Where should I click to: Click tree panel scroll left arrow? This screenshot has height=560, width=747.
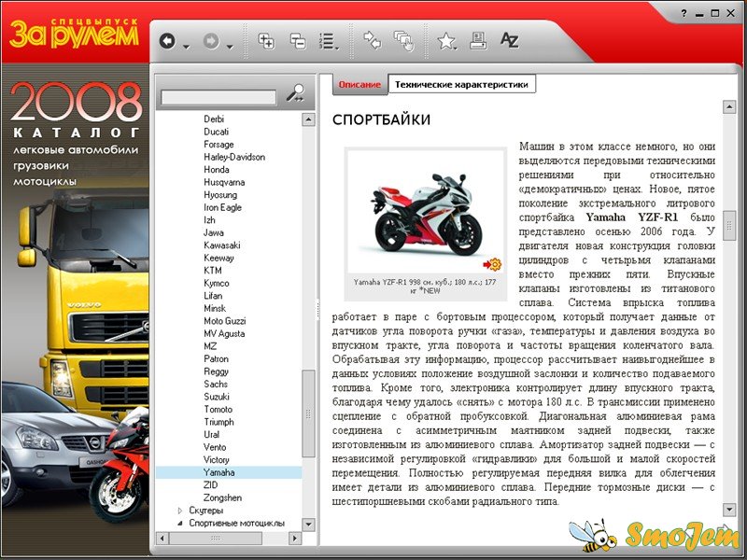[162, 539]
